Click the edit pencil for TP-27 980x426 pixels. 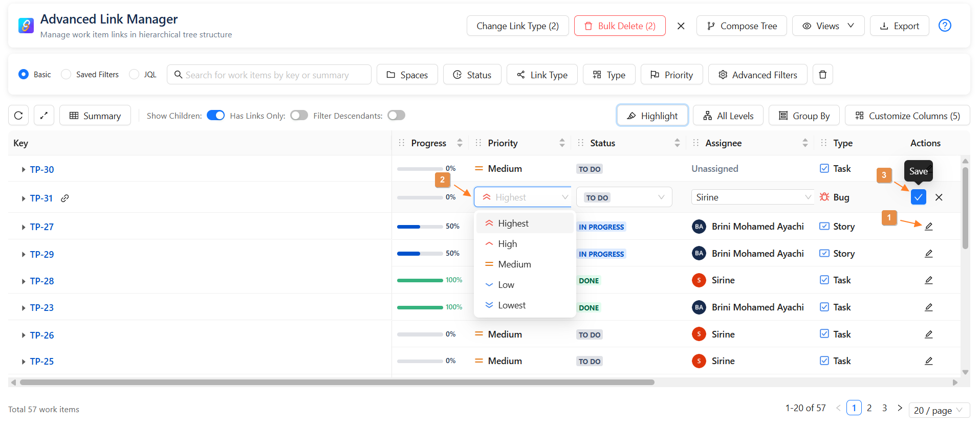928,226
